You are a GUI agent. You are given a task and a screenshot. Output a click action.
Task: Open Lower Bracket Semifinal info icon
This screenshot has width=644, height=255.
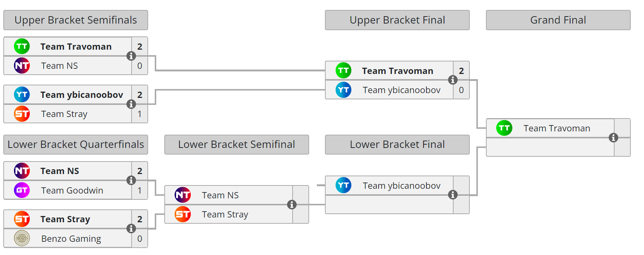[x=292, y=205]
